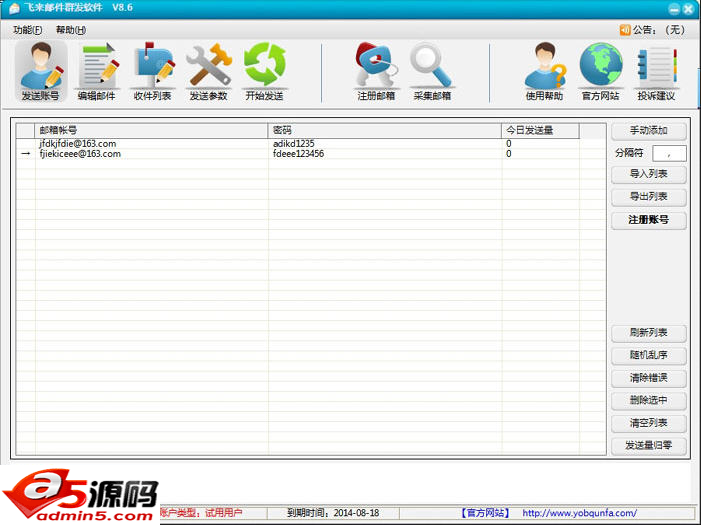Click the 采集邮箱 collect mailbox icon
This screenshot has width=701, height=525.
tap(432, 71)
